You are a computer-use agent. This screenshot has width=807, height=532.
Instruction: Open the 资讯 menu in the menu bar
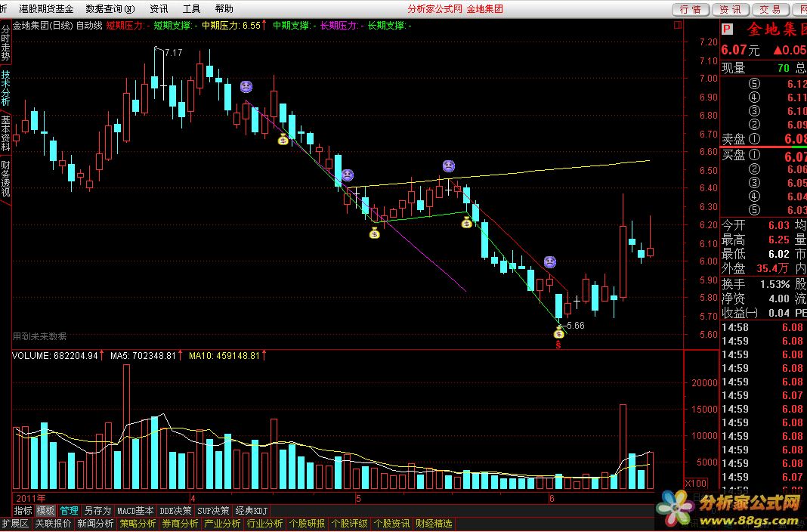[159, 9]
